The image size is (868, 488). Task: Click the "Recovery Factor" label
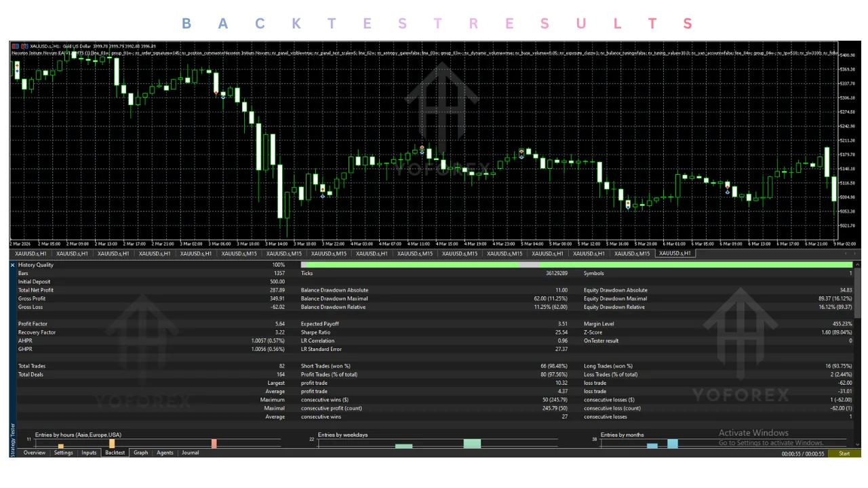37,332
